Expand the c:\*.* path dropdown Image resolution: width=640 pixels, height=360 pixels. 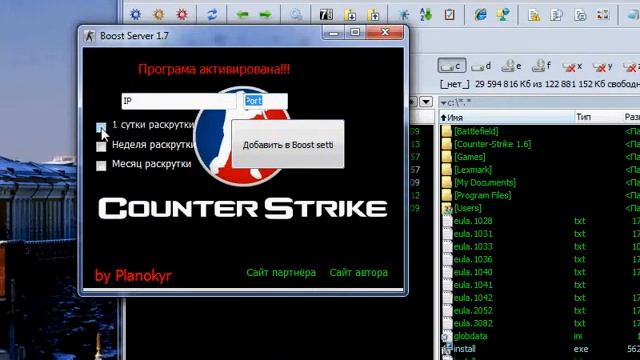coord(444,103)
